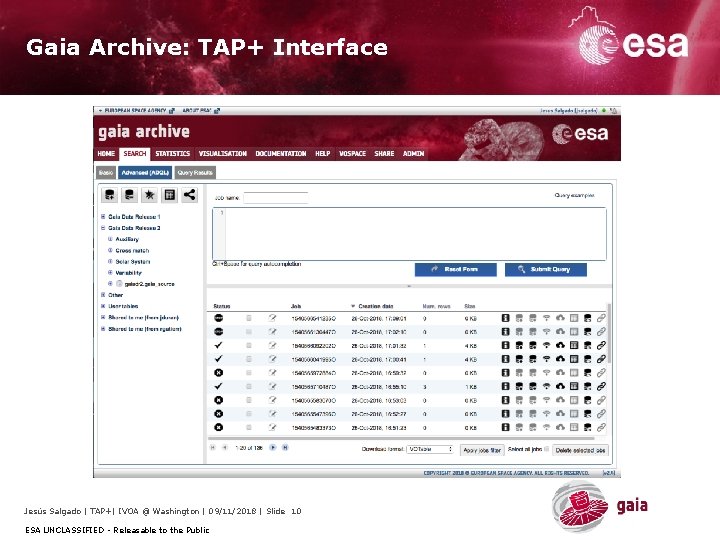Open the VOSPACE menu tab
The image size is (720, 540).
pyautogui.click(x=353, y=153)
